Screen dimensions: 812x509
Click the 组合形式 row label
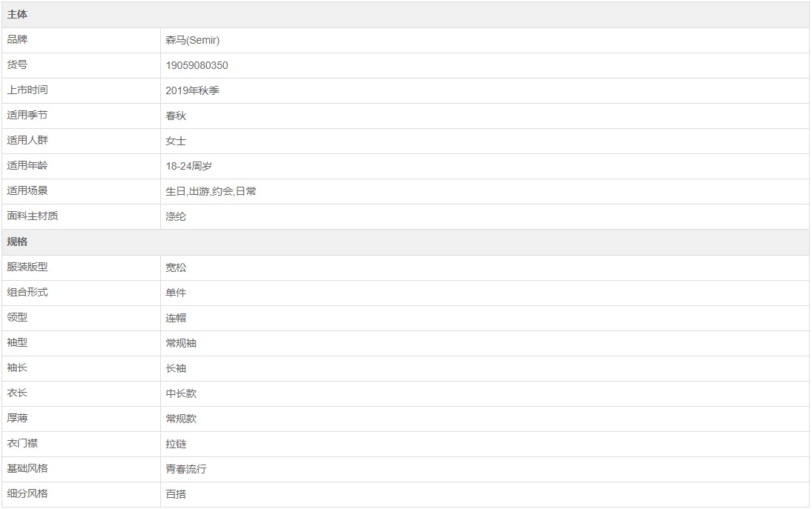(x=27, y=292)
